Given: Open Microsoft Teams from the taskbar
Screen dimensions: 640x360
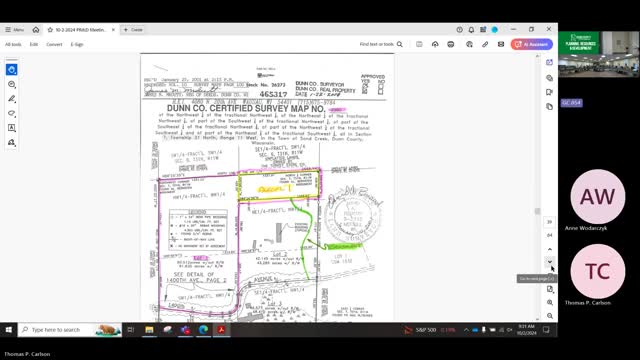Looking at the screenshot, I should [185, 330].
